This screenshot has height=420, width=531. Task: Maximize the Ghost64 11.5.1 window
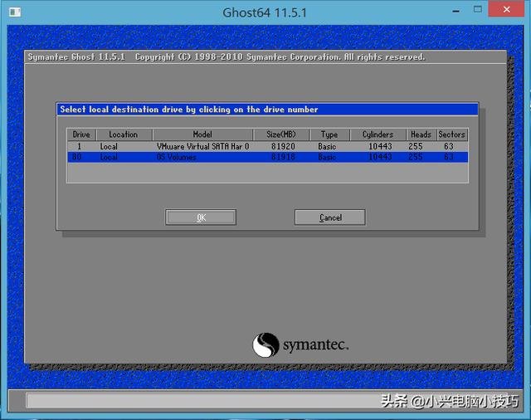coord(478,10)
